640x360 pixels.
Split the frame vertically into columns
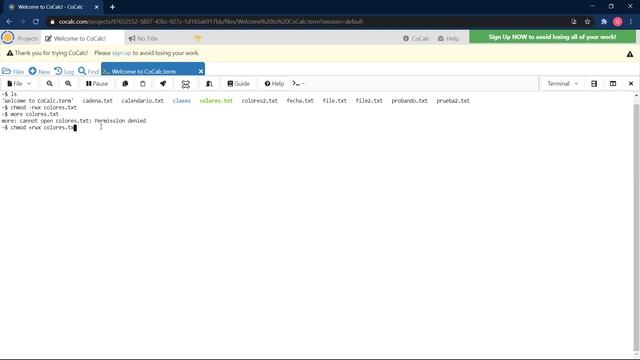pyautogui.click(x=613, y=84)
